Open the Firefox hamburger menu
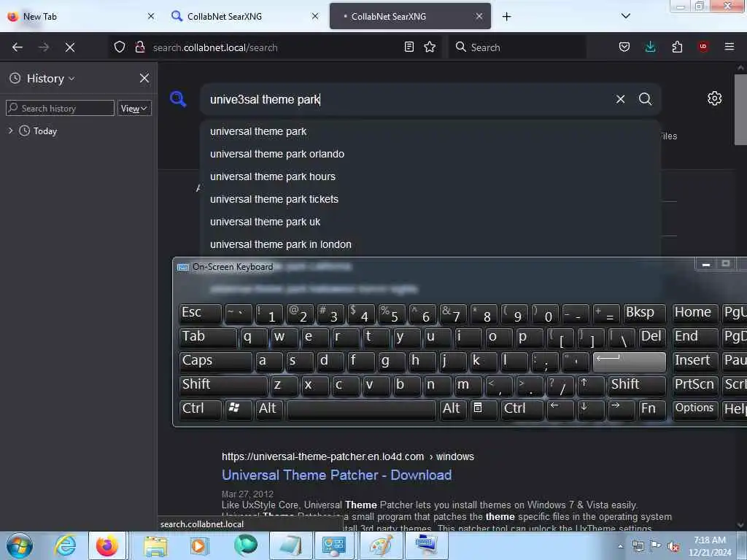Viewport: 747px width, 560px height. [729, 47]
